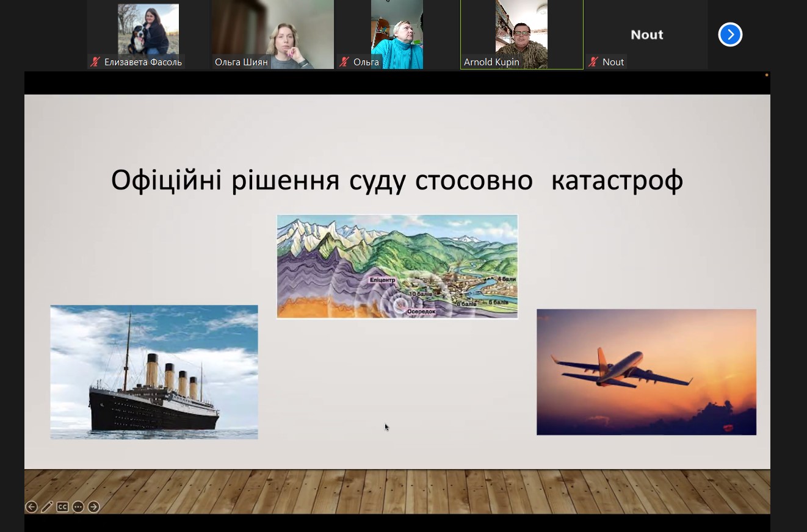Click muted mic icon for Nout
807x532 pixels.
(x=593, y=62)
